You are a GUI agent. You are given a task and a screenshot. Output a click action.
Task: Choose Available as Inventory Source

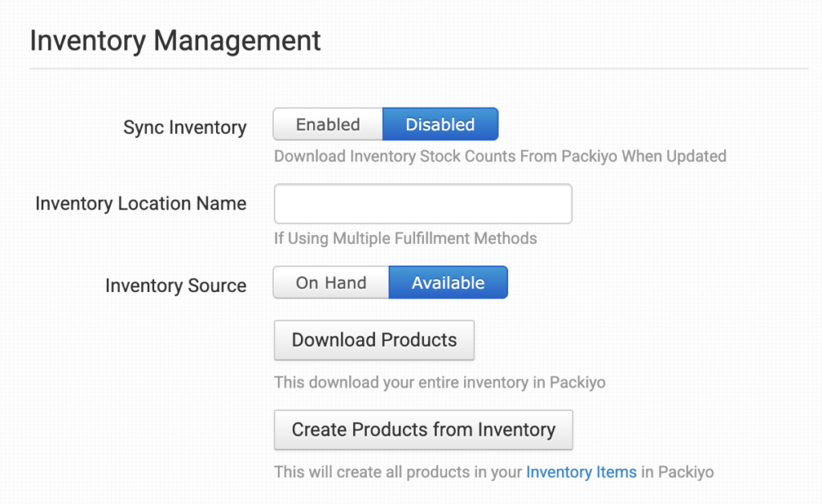[x=448, y=282]
